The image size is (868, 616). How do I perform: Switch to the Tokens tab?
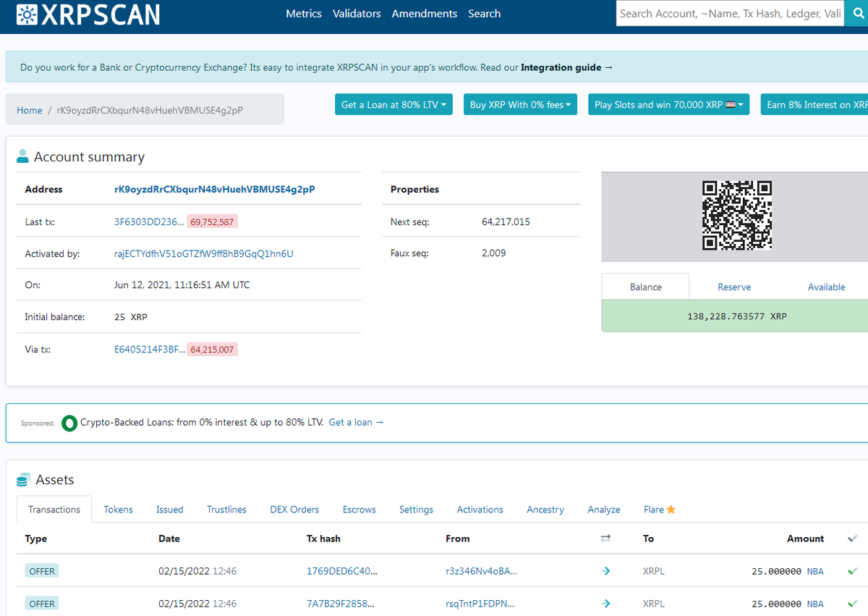[x=119, y=510]
